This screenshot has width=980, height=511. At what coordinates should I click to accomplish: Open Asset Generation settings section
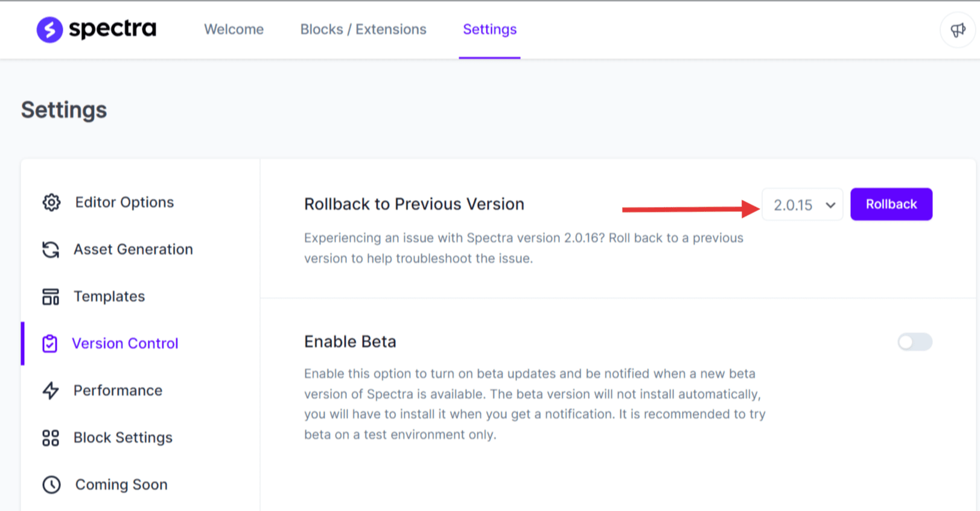click(x=133, y=250)
